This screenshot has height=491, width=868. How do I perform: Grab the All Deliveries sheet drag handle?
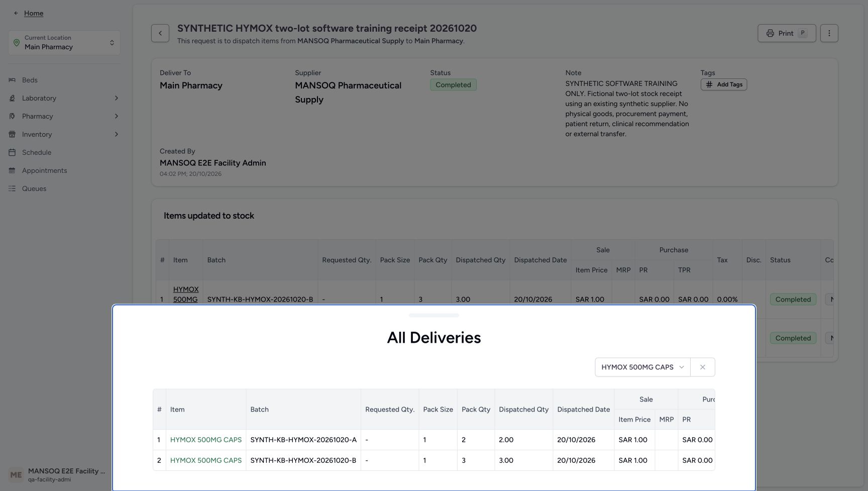tap(434, 315)
